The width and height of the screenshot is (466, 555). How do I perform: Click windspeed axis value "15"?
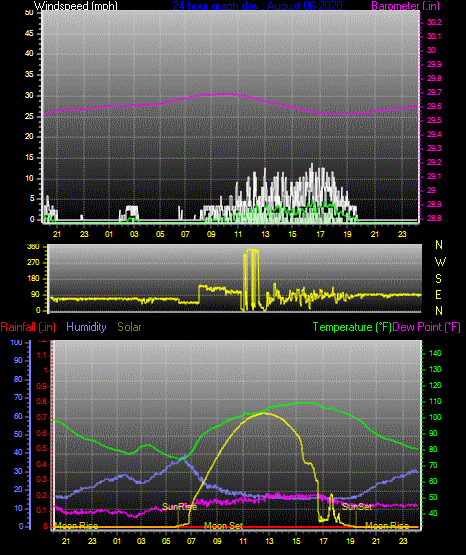click(29, 158)
